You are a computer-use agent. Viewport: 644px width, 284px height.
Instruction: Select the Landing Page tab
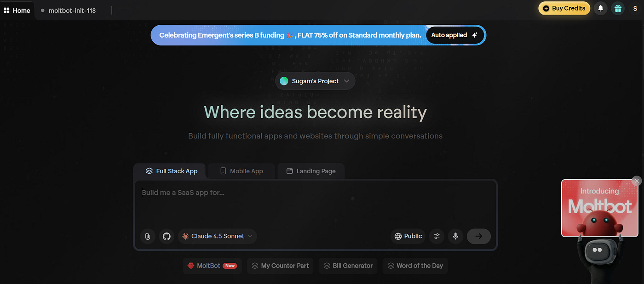tap(311, 171)
